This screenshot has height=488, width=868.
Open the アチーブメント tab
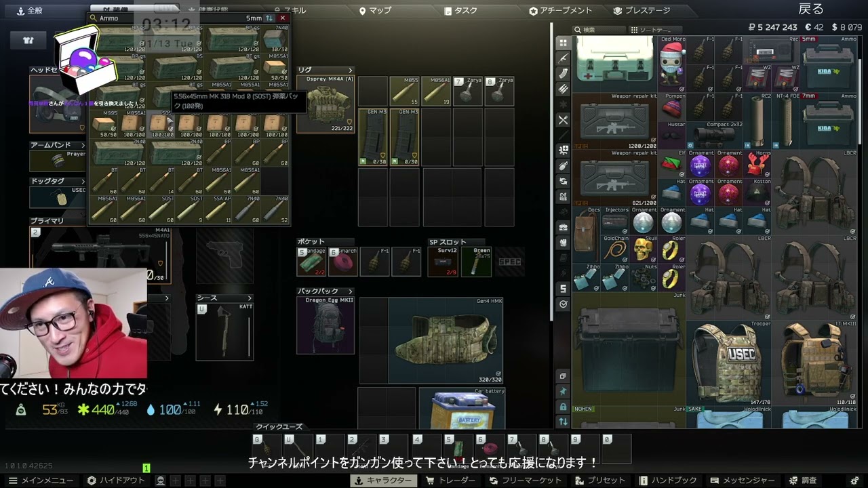561,10
